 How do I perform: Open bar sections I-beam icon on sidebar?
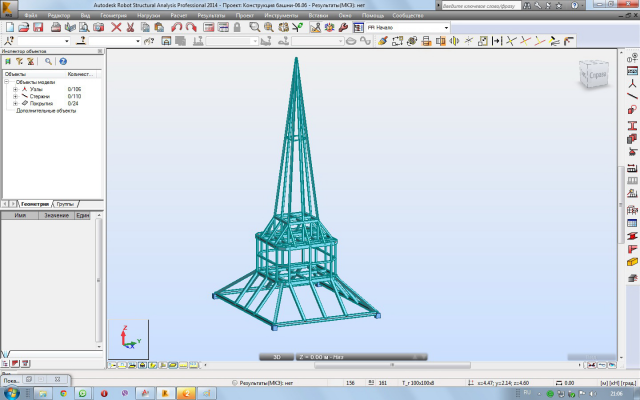coord(632,126)
